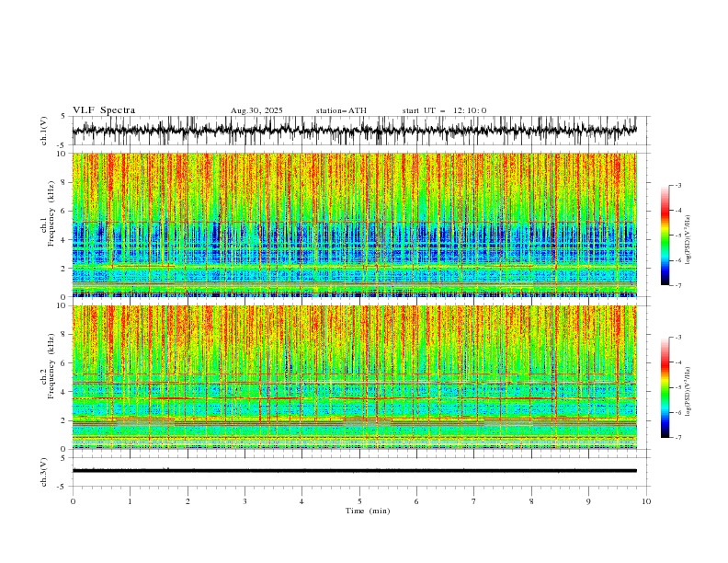Click the '-3' label on the lower colorbar
This screenshot has height=563, width=728.
point(677,338)
